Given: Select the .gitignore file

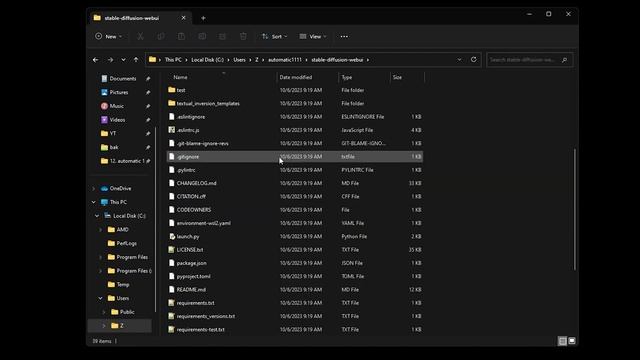Looking at the screenshot, I should coord(295,157).
